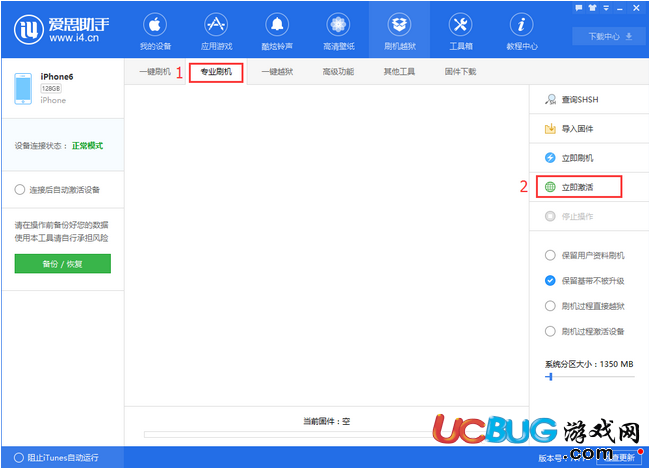This screenshot has height=468, width=649.
Task: Click the 128GB capacity label
Action: click(51, 89)
